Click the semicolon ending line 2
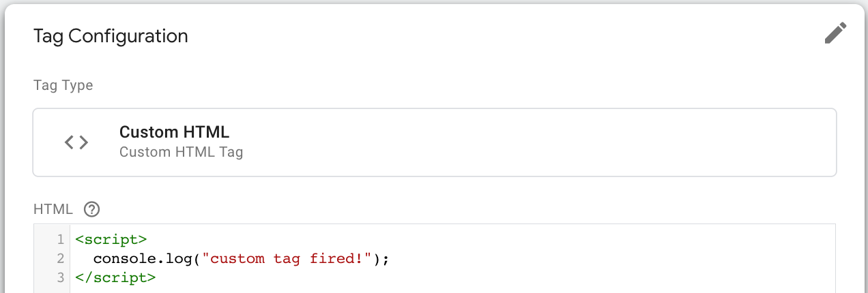This screenshot has height=293, width=868. tap(392, 260)
